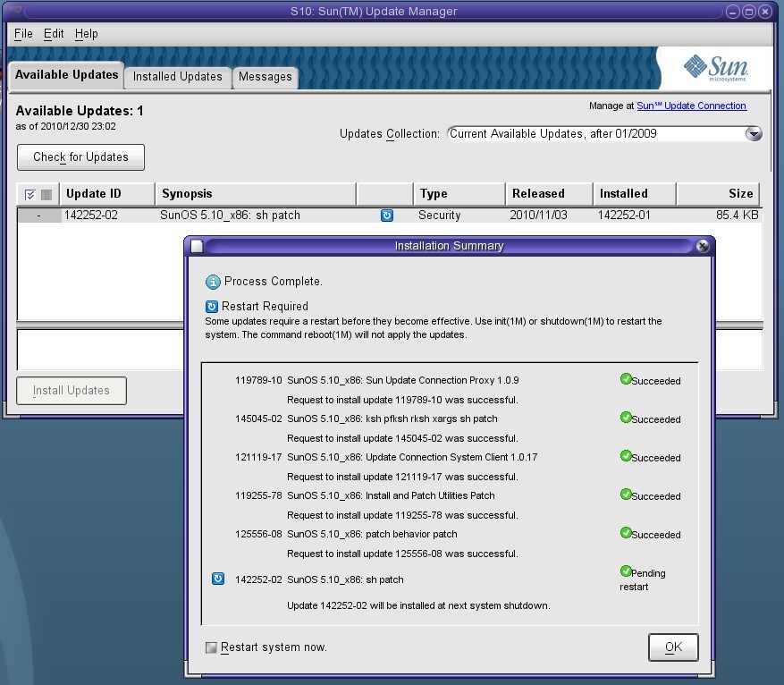Sort by the Synopsis column header
Screen dimensions: 784x685
click(x=256, y=194)
